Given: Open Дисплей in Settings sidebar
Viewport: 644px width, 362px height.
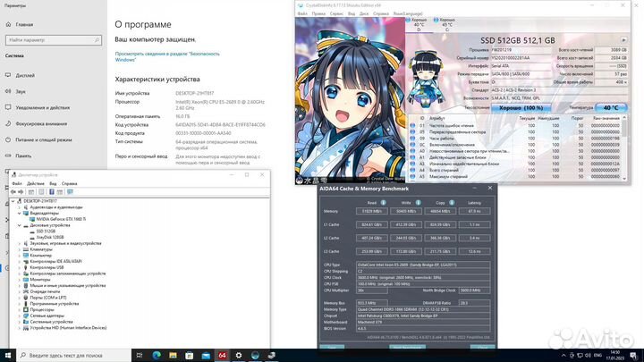Looking at the screenshot, I should [x=25, y=75].
